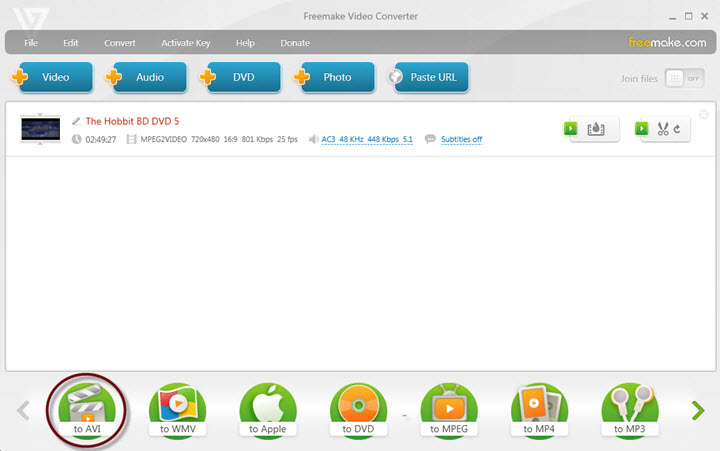720x451 pixels.
Task: Select the to MP3 conversion format
Action: (630, 410)
